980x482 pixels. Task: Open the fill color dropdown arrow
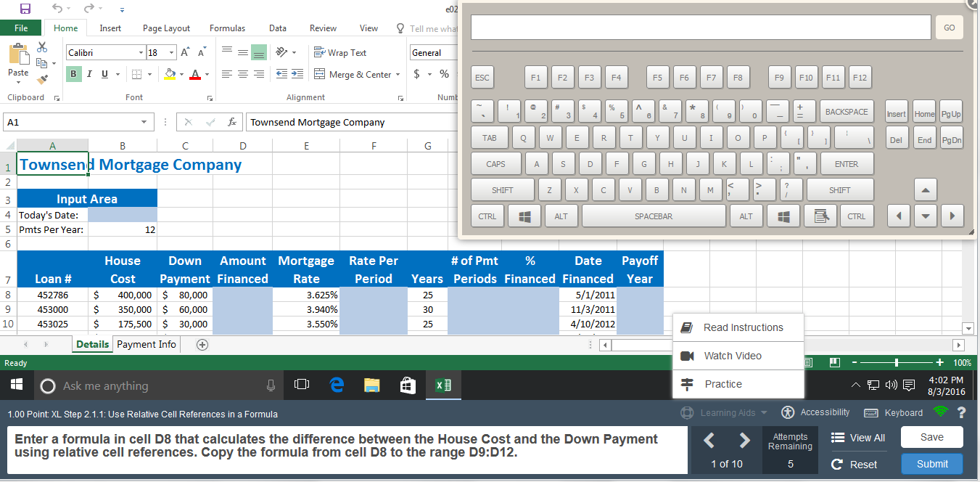click(x=181, y=74)
